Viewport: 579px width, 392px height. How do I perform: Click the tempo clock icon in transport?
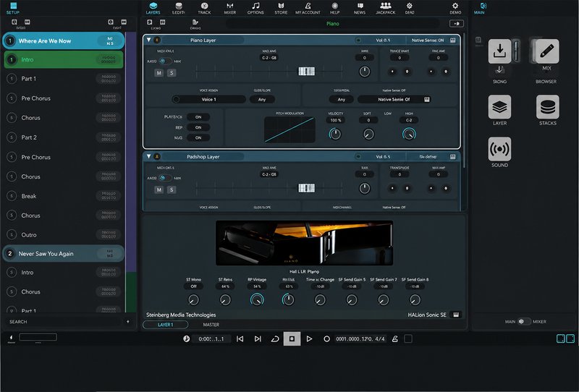click(187, 339)
